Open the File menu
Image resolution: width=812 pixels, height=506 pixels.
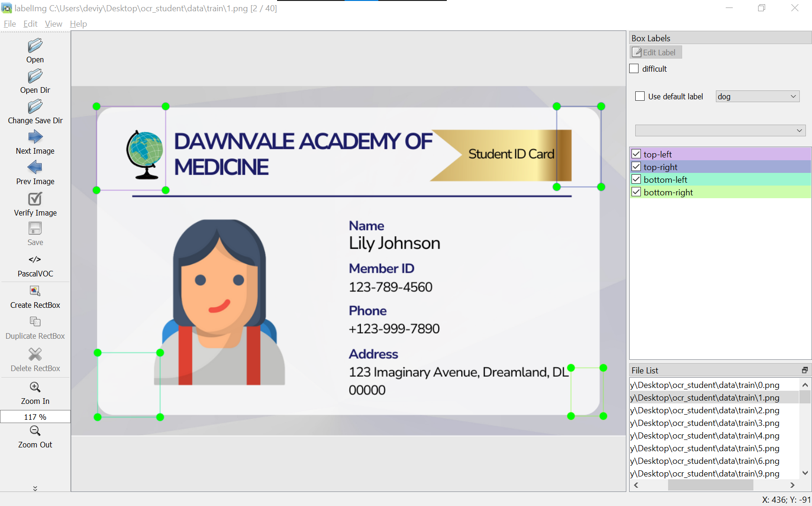pyautogui.click(x=10, y=23)
